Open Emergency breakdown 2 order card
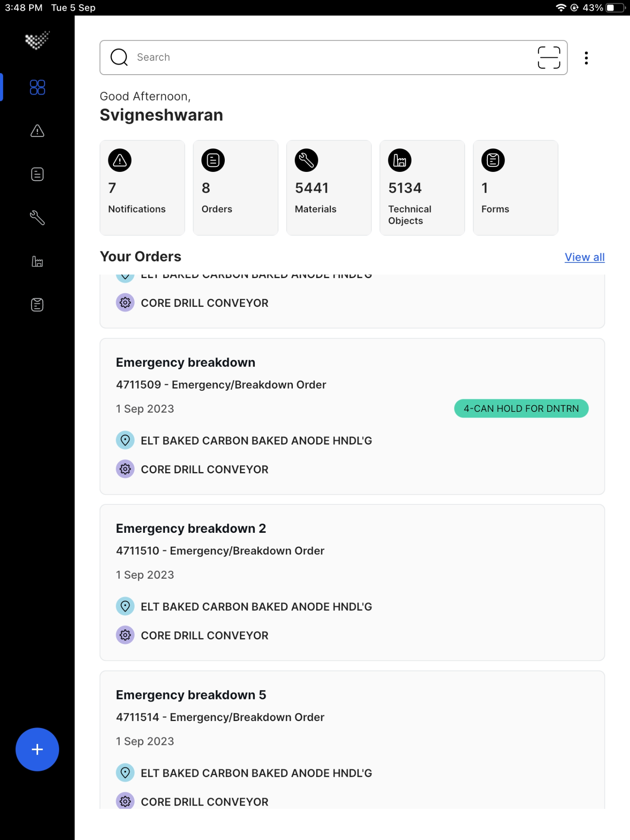Viewport: 630px width, 840px height. [x=352, y=582]
